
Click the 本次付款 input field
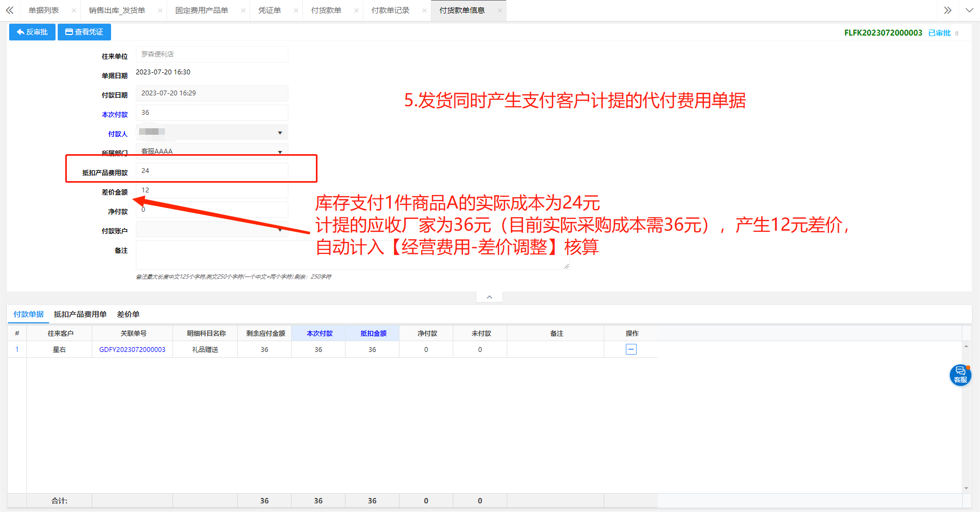click(x=211, y=113)
